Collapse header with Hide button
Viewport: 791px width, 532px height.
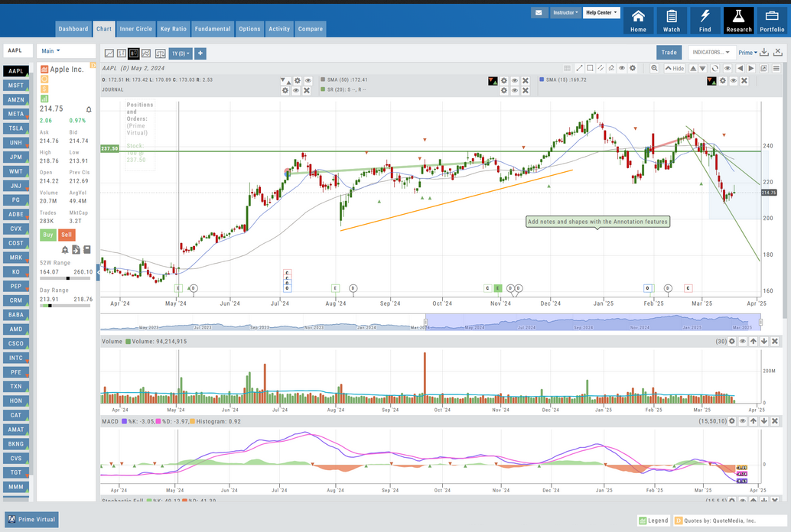click(x=675, y=68)
